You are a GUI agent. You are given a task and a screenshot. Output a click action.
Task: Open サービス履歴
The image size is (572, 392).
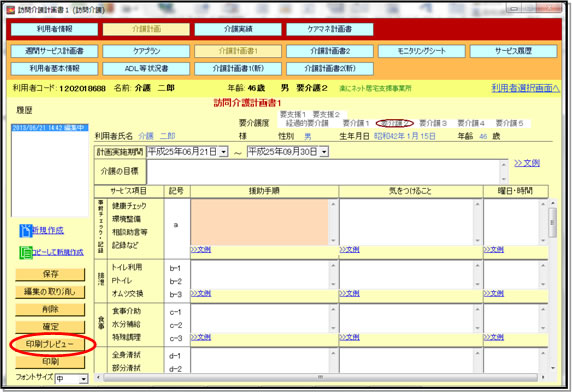pyautogui.click(x=514, y=51)
